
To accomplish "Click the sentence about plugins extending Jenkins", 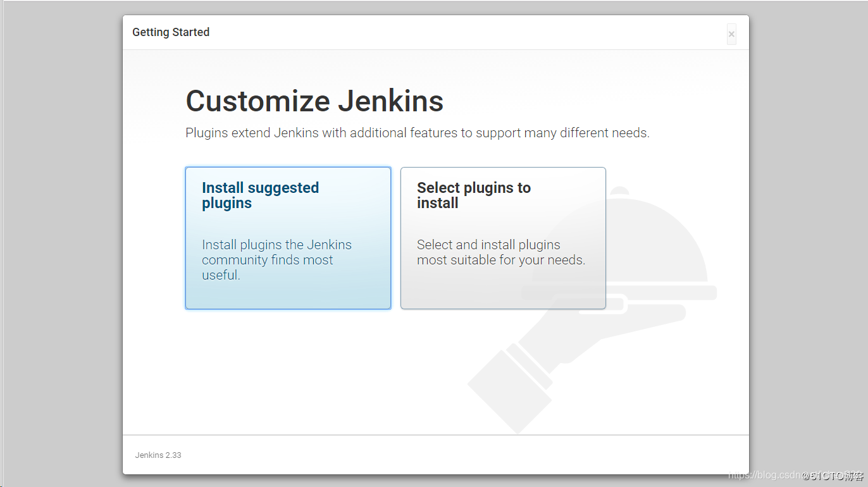I will [x=418, y=133].
